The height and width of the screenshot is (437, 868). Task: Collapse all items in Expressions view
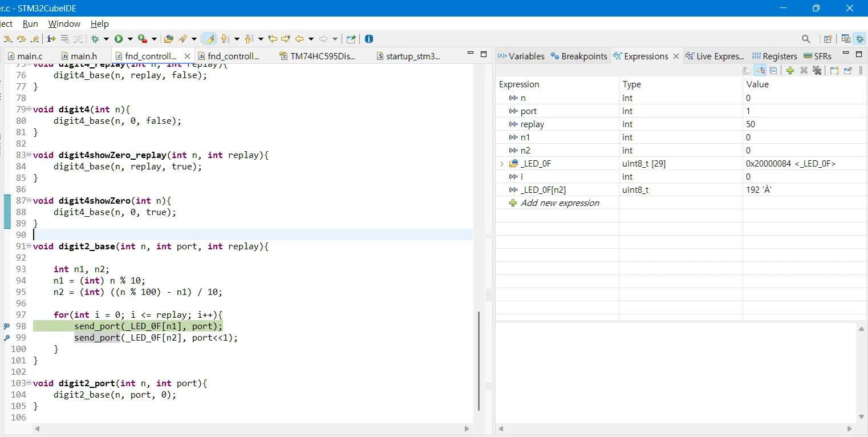point(774,70)
